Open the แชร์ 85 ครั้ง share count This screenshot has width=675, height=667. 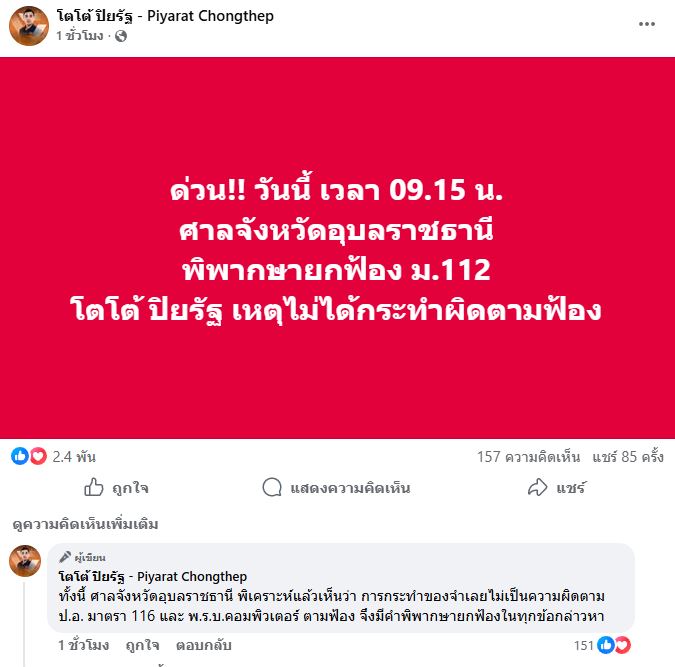[628, 456]
